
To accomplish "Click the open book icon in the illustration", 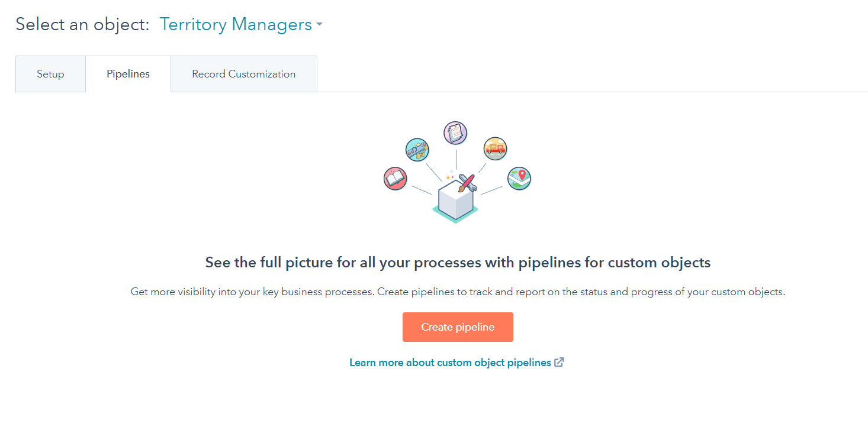I will point(394,179).
